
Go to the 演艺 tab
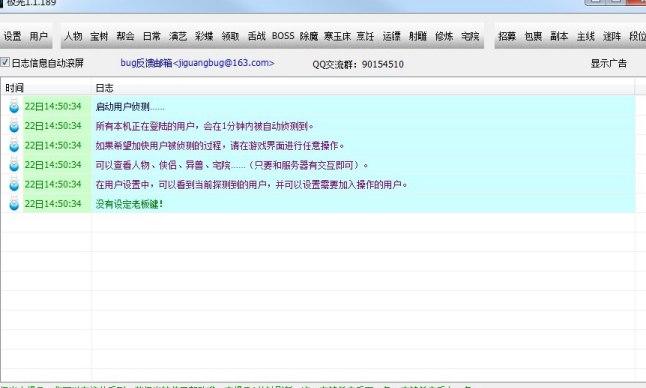[x=178, y=36]
